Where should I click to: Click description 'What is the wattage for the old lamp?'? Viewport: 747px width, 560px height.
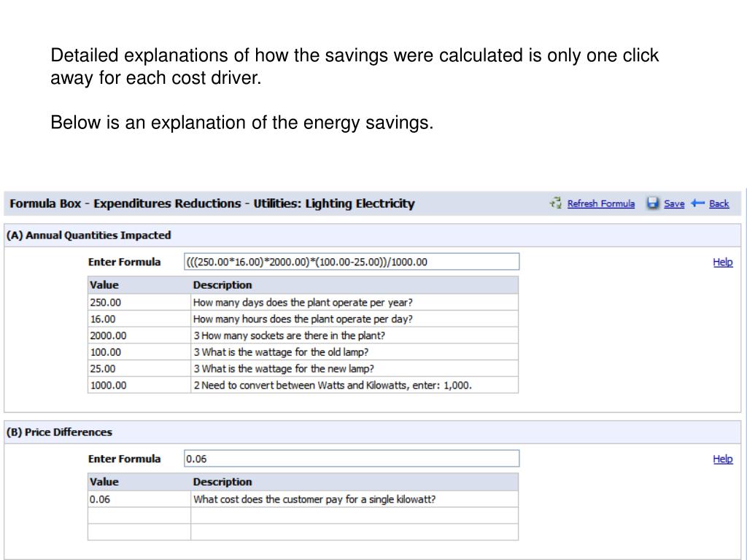pyautogui.click(x=285, y=352)
